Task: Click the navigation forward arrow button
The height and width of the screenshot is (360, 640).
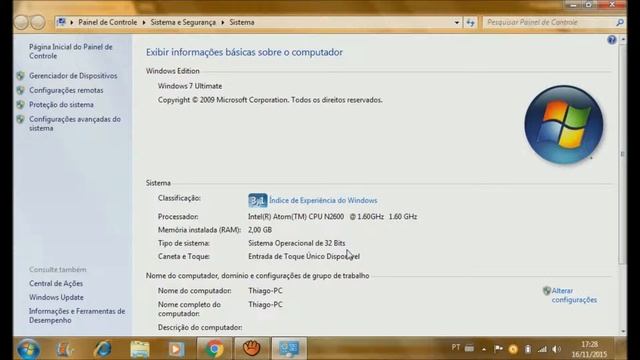Action: pyautogui.click(x=38, y=22)
